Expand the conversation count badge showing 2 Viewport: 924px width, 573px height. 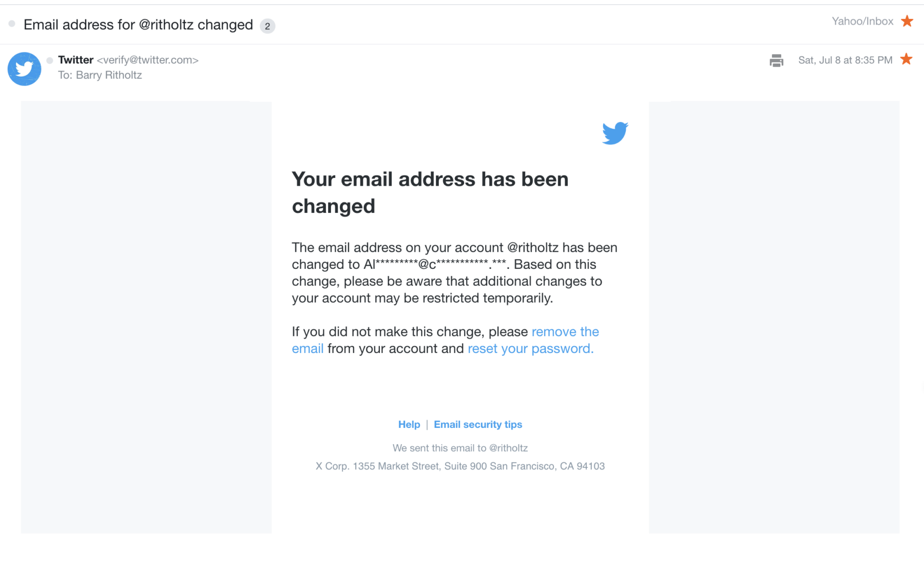click(x=267, y=26)
